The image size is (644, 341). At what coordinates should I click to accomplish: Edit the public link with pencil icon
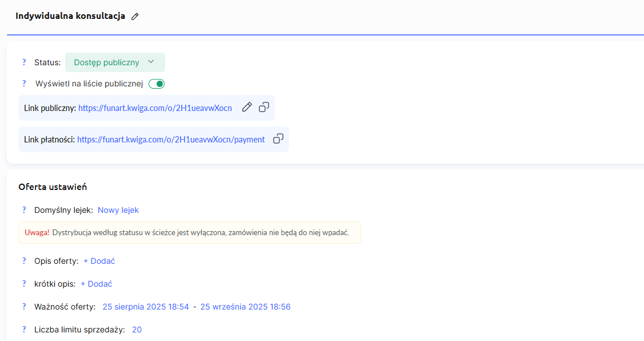[x=246, y=108]
